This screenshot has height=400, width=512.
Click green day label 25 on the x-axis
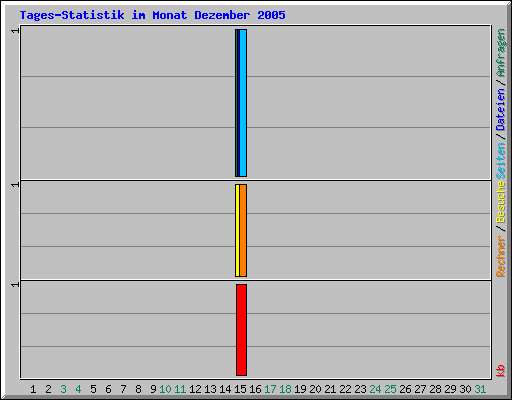[x=390, y=389]
